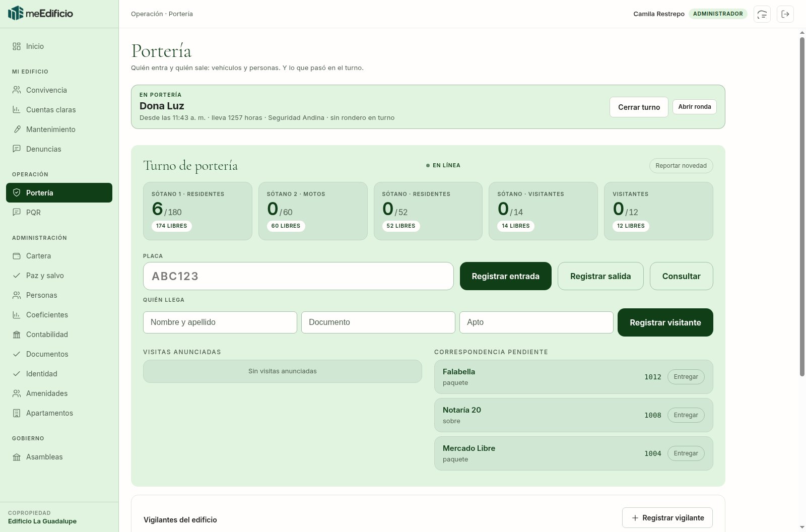Click the Apartamentos building icon
Viewport: 806px width, 532px height.
pyautogui.click(x=17, y=413)
